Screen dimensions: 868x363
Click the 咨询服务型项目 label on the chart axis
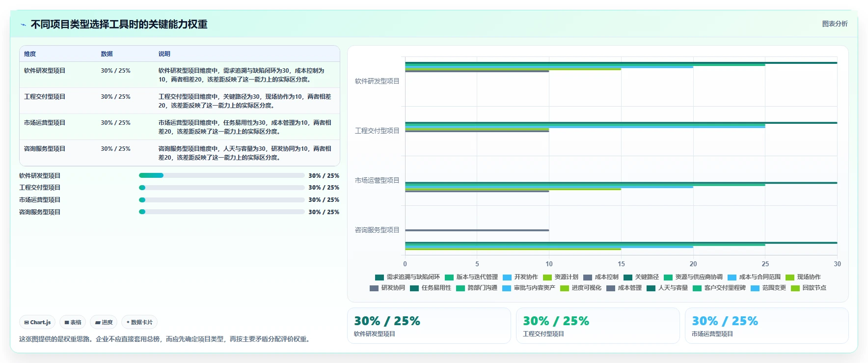[377, 230]
